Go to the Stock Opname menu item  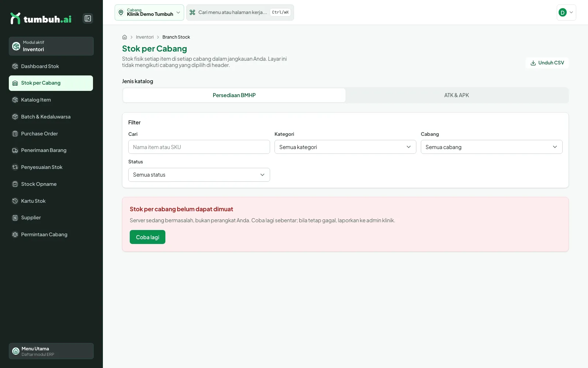(x=51, y=184)
